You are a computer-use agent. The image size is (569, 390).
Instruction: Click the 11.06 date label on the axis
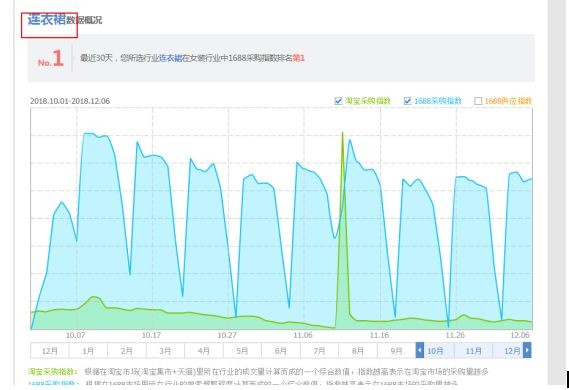click(303, 335)
